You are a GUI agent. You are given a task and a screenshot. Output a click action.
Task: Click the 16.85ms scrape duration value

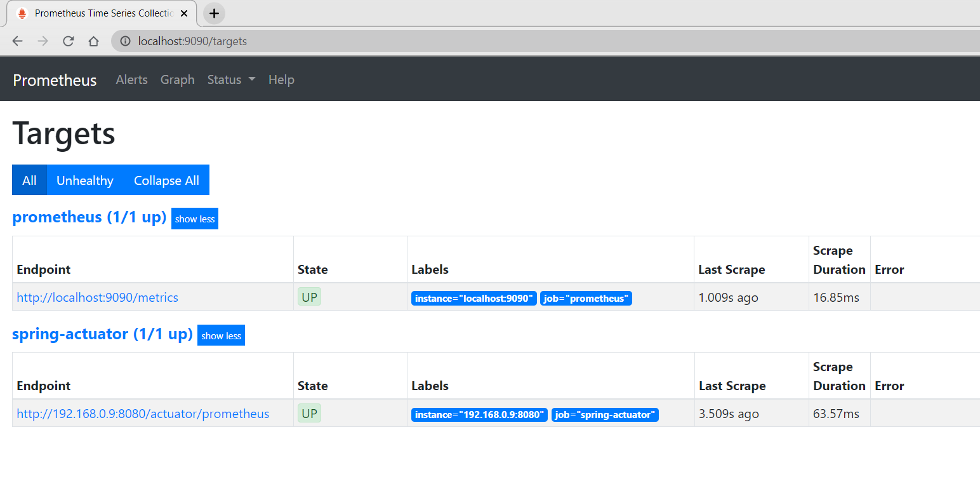click(836, 297)
